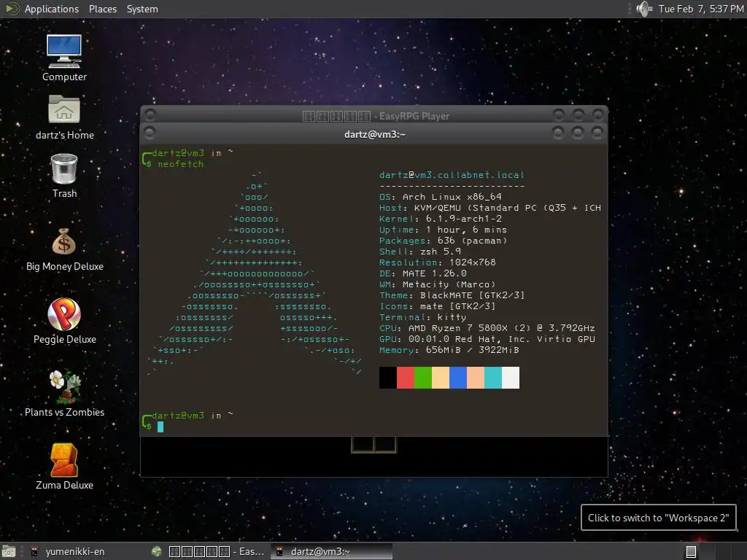The width and height of the screenshot is (747, 560).
Task: Open the window menu button on the EasyRPG Player title bar
Action: click(x=150, y=114)
